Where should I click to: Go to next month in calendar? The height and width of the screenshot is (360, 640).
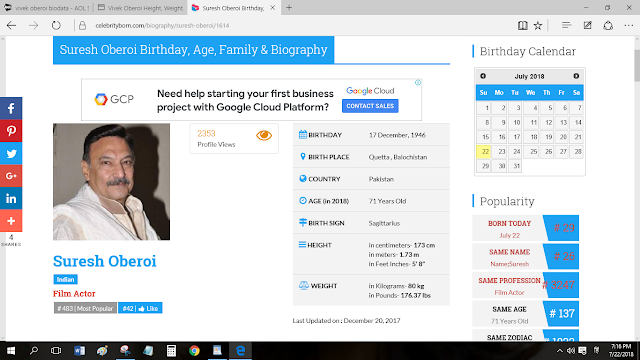(x=576, y=76)
